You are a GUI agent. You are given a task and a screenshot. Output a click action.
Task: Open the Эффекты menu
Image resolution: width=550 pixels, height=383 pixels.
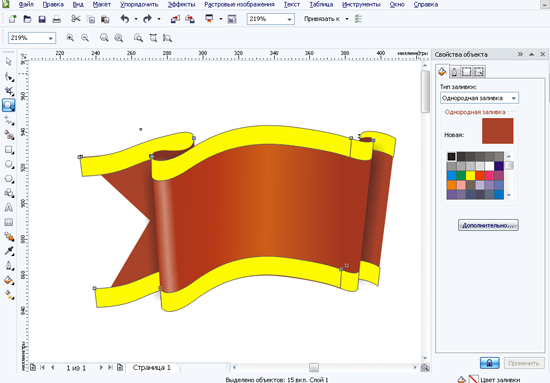[x=181, y=5]
